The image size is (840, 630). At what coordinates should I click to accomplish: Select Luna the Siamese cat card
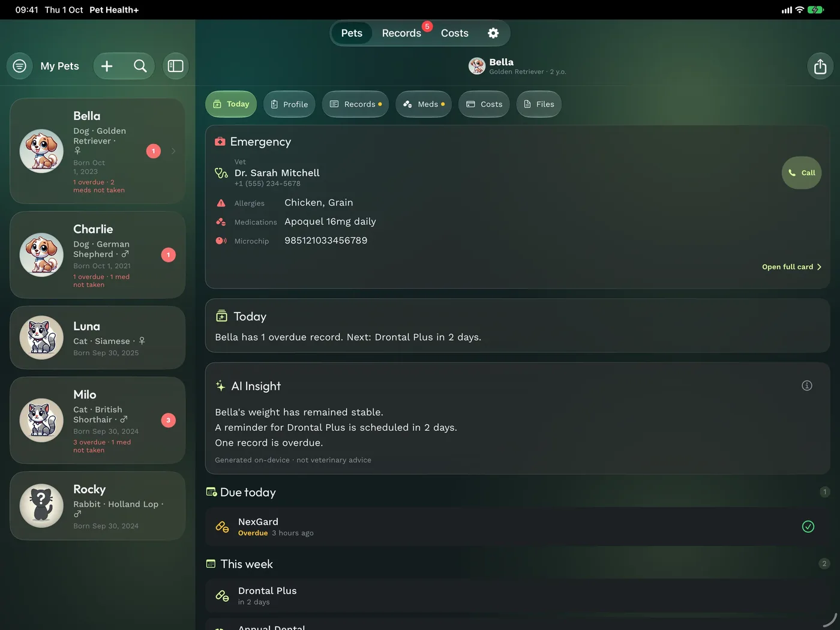(98, 338)
